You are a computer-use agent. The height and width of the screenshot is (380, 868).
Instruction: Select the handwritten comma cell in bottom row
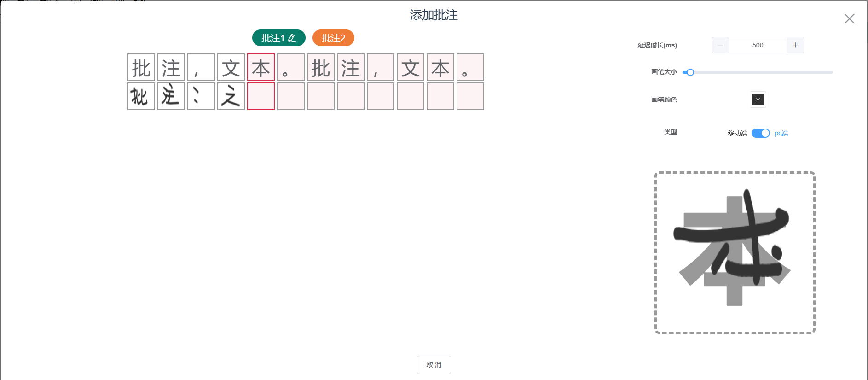click(x=201, y=96)
